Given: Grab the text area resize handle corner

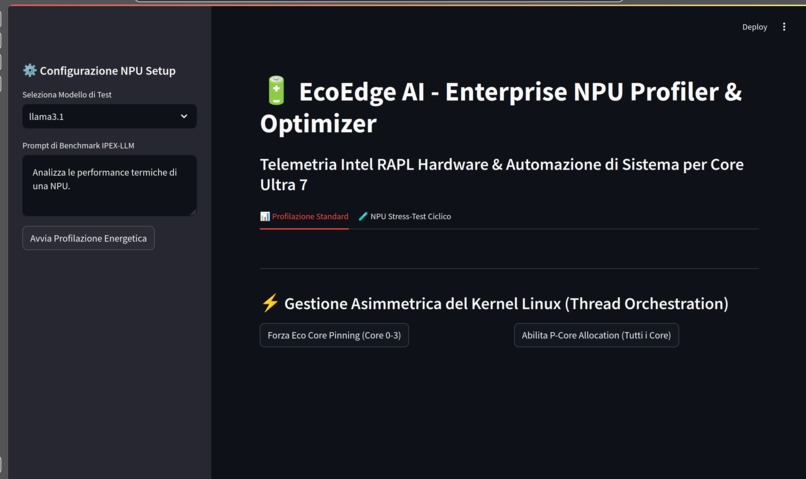Looking at the screenshot, I should click(x=193, y=212).
